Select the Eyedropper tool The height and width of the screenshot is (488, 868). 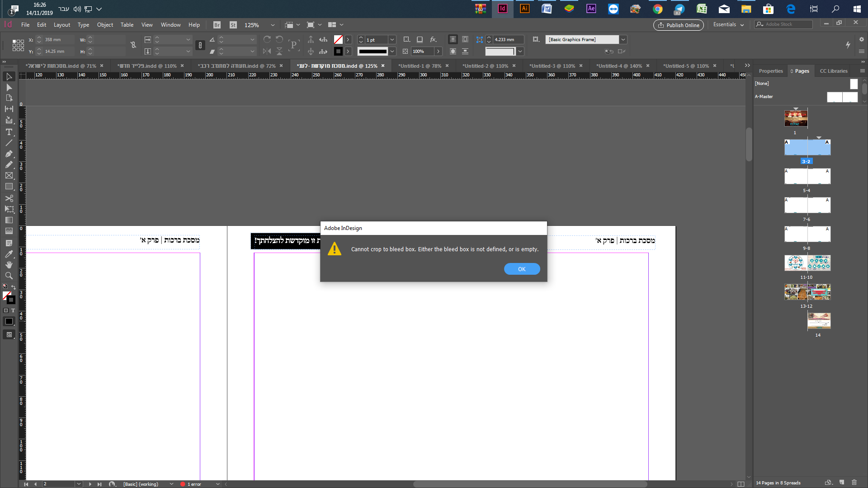9,254
